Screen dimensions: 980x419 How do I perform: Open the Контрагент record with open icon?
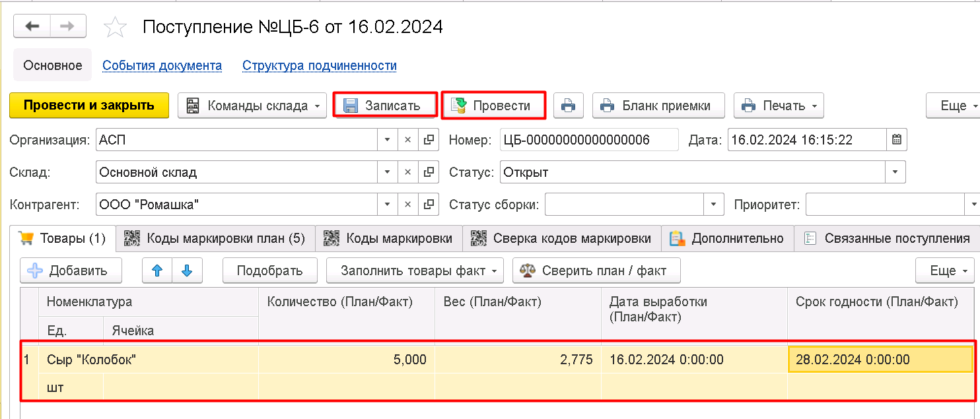[429, 205]
